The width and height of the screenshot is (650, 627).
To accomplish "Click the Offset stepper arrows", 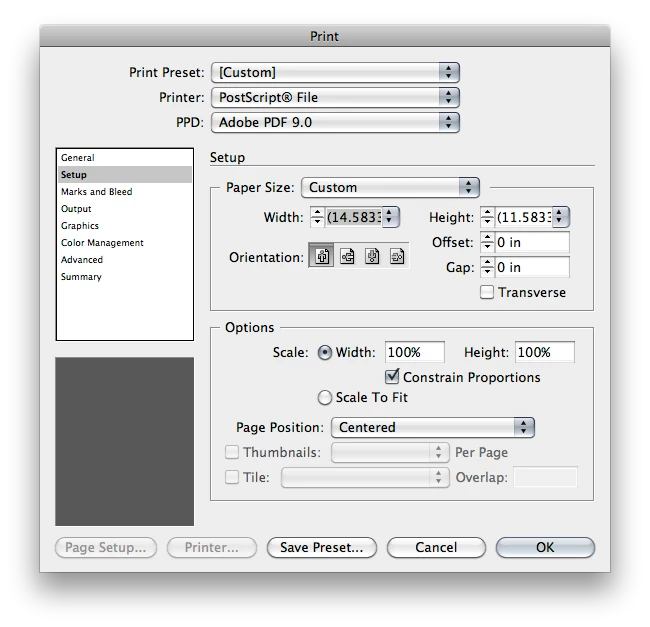I will pyautogui.click(x=487, y=242).
